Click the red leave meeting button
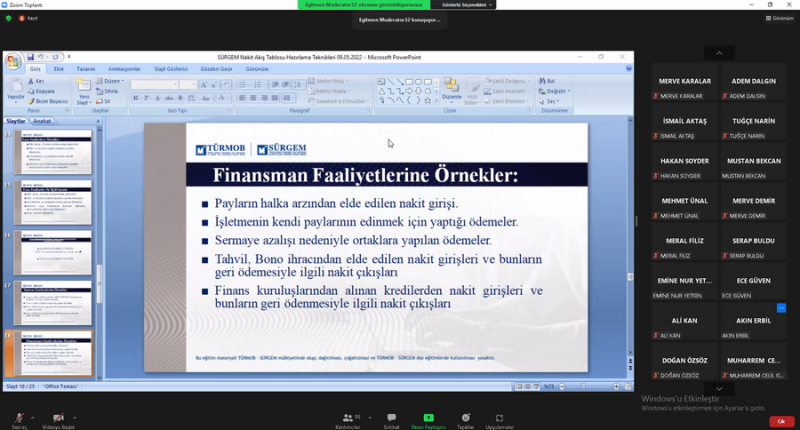Viewport: 800px width, 430px height. pyautogui.click(x=780, y=421)
